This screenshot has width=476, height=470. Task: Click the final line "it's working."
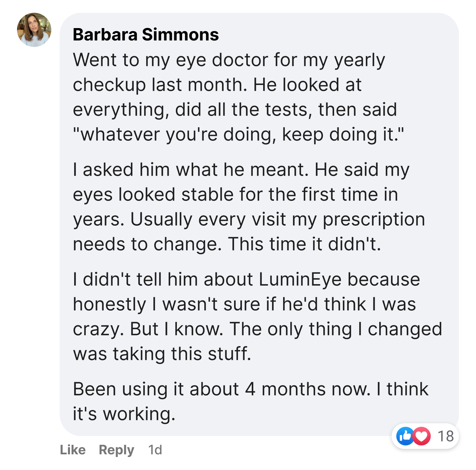[x=124, y=414]
